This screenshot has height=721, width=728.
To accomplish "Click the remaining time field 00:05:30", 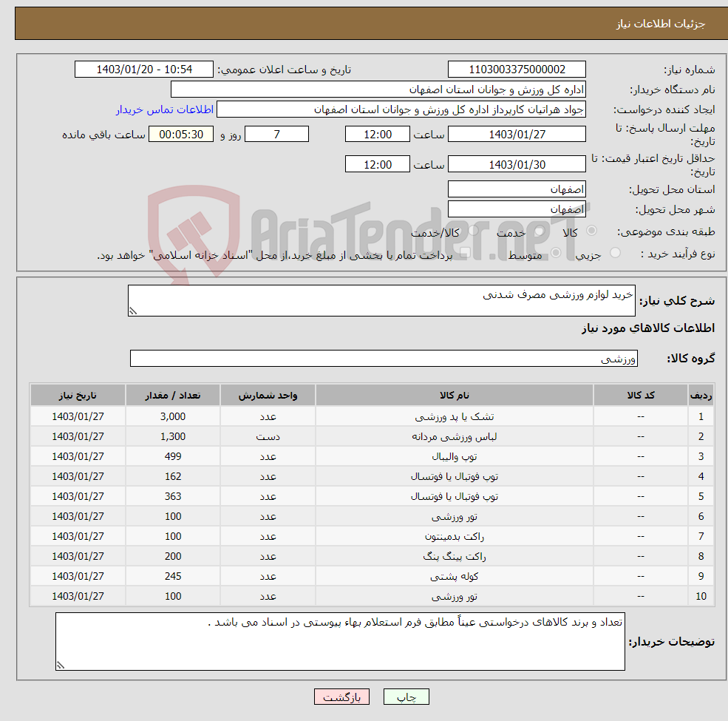I will pos(181,135).
